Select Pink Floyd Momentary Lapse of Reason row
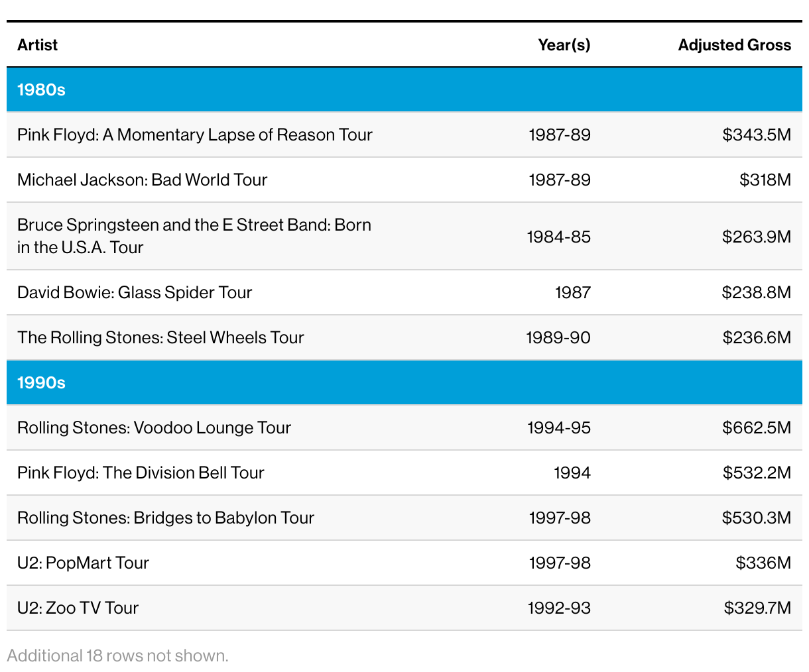 coord(195,135)
